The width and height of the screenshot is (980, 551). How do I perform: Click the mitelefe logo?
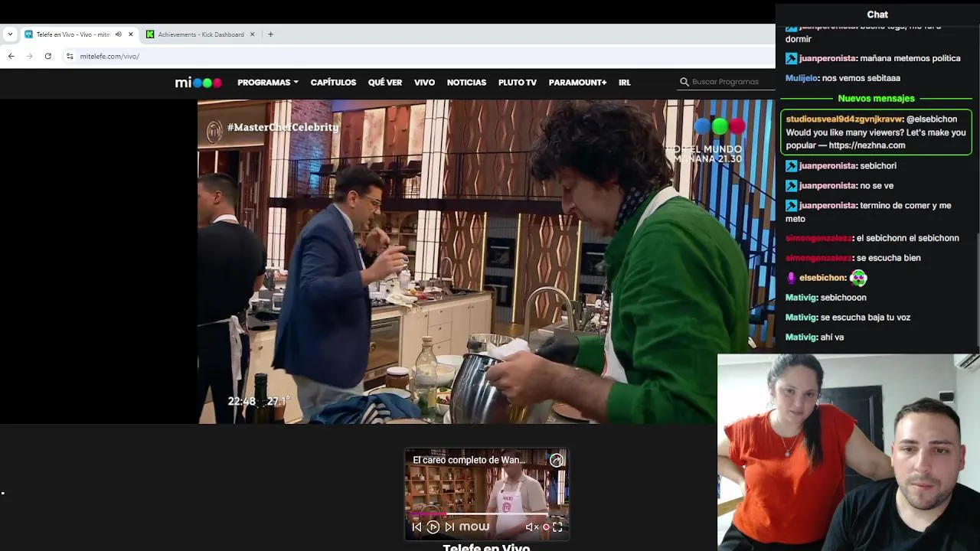point(198,83)
